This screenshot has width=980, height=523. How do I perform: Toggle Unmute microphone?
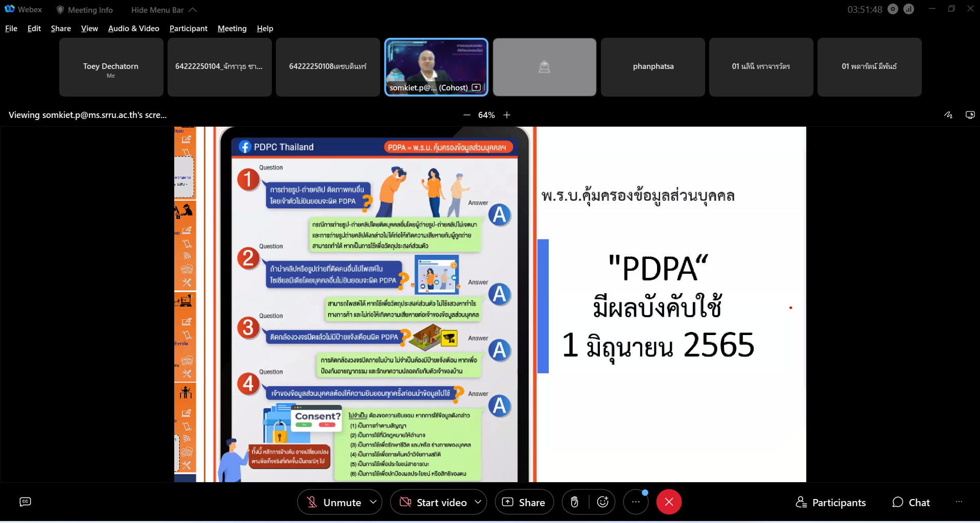[333, 502]
